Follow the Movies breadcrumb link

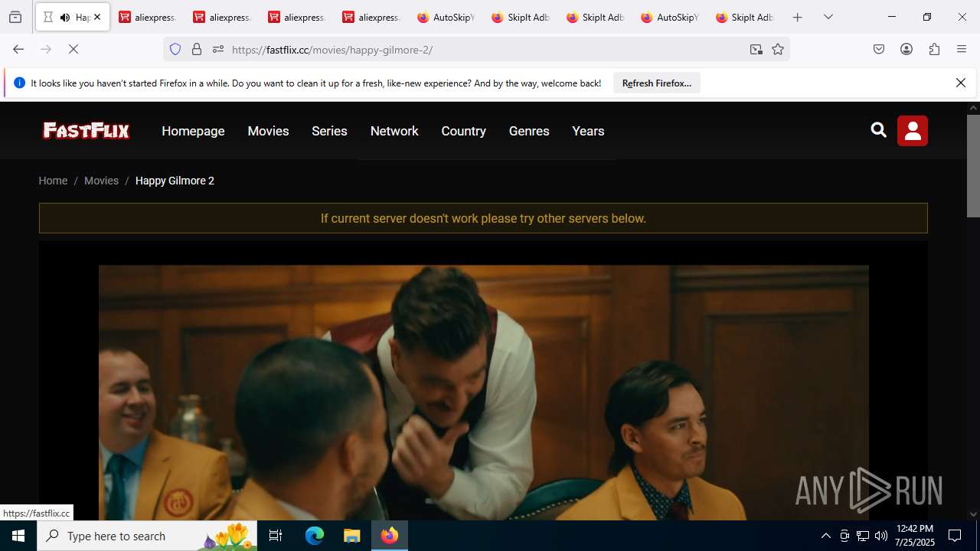click(x=101, y=181)
